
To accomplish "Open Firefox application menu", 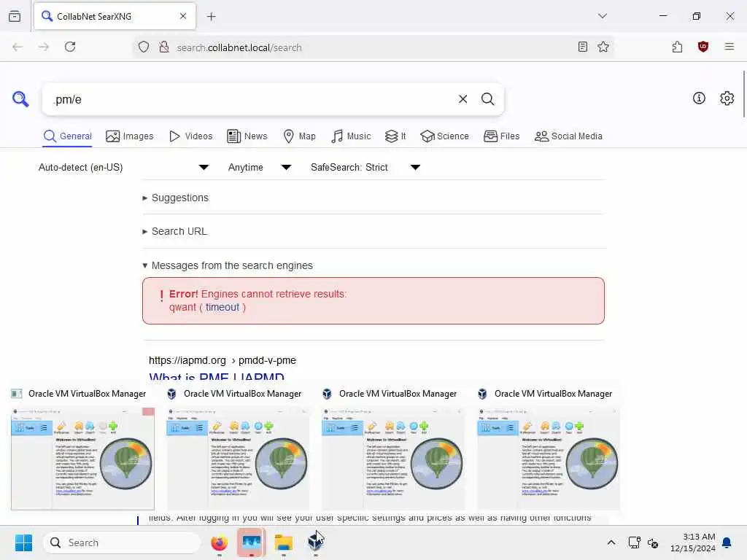I will (729, 47).
